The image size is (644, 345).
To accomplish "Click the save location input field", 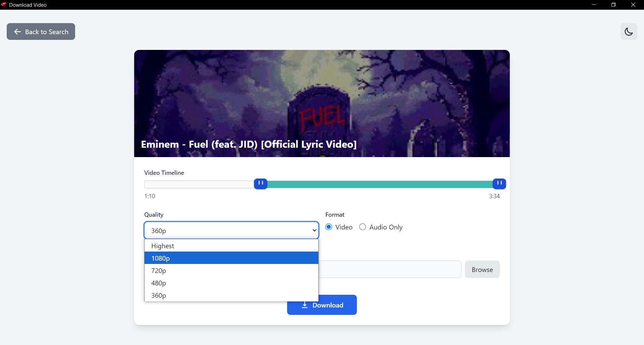I will click(390, 269).
